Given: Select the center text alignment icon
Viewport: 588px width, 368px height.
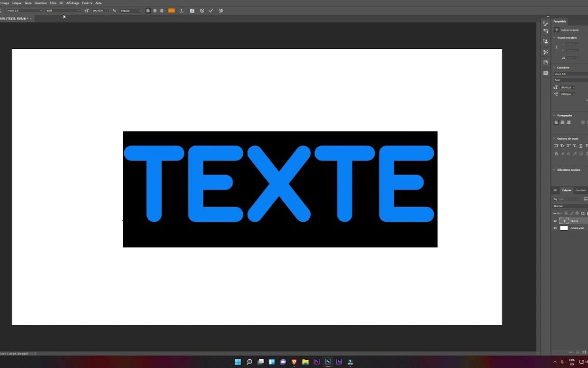Looking at the screenshot, I should tap(154, 10).
